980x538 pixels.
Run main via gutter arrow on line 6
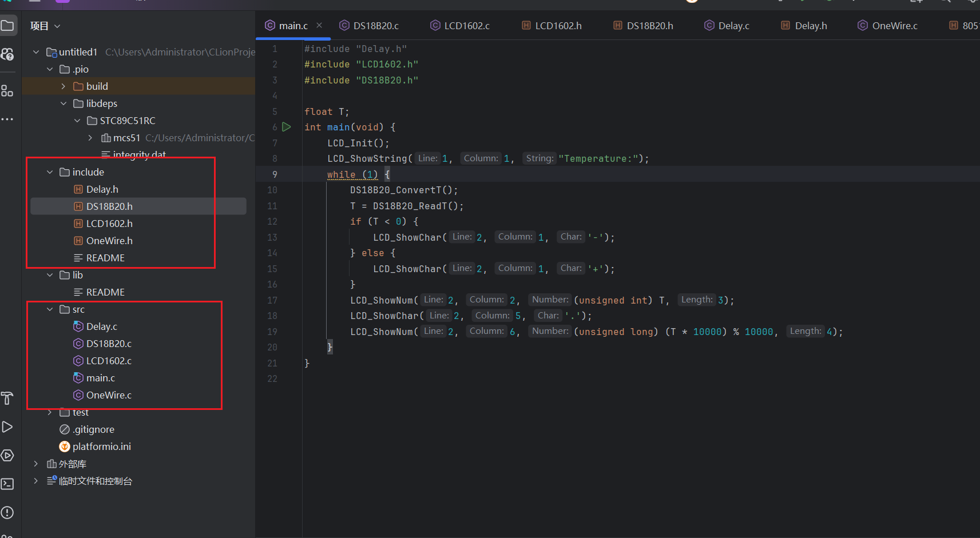287,127
